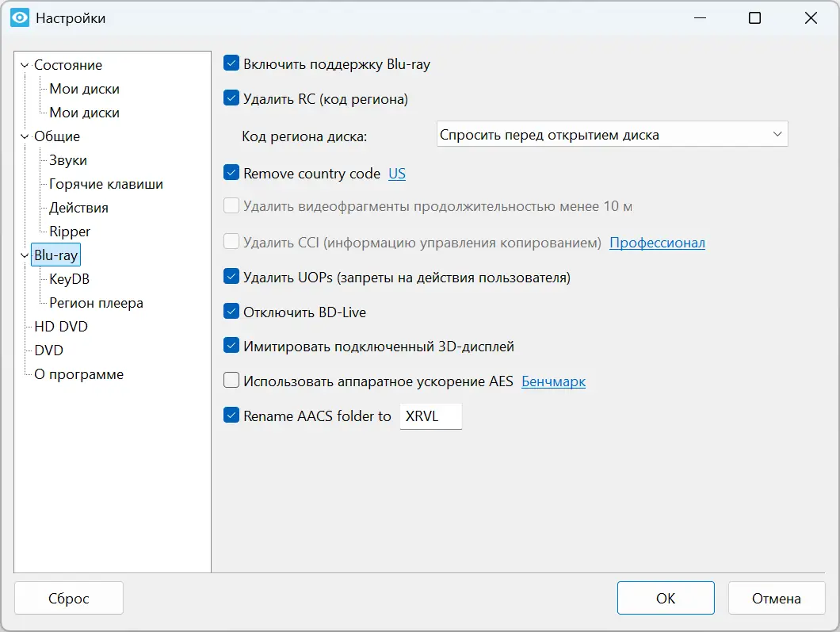The height and width of the screenshot is (632, 840).
Task: Collapse the Состояние tree node
Action: (25, 66)
